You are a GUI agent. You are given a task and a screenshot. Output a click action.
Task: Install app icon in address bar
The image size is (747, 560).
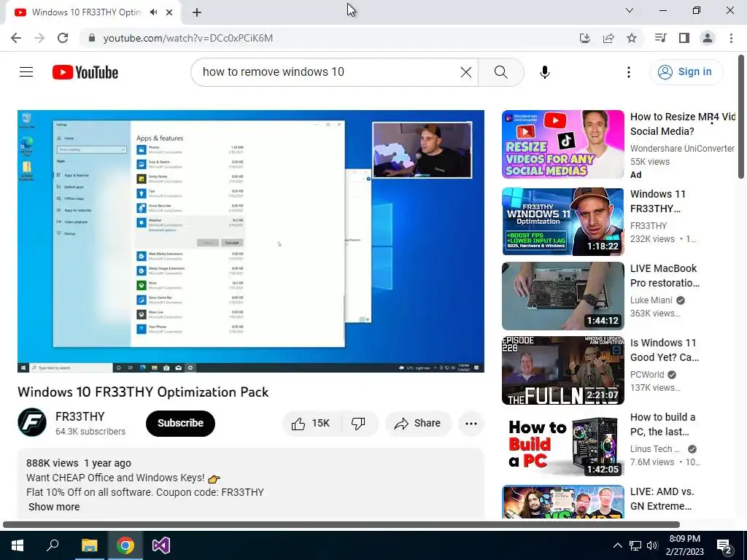[585, 38]
